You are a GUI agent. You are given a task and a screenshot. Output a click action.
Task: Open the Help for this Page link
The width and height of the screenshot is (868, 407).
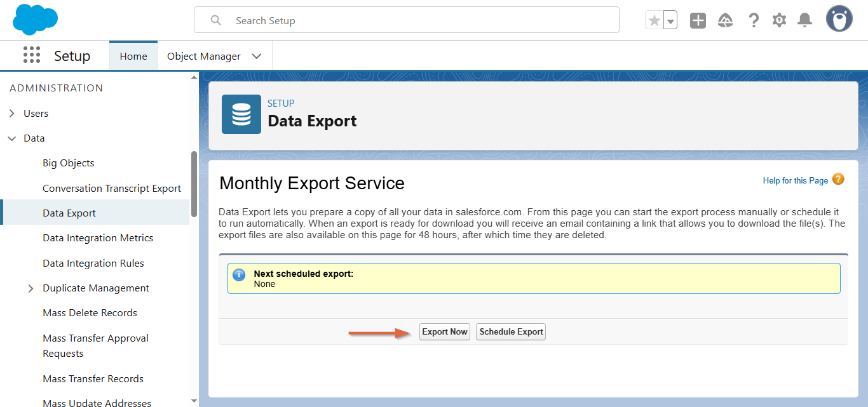[795, 180]
